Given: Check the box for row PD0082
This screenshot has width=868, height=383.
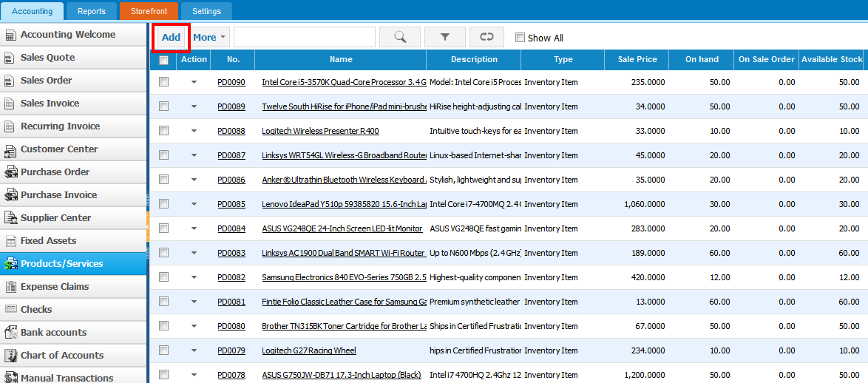Looking at the screenshot, I should click(163, 277).
